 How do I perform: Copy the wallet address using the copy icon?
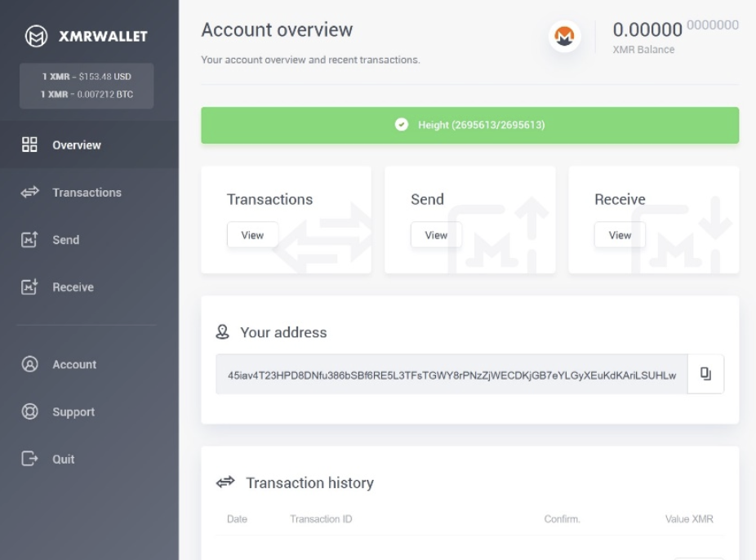[705, 373]
